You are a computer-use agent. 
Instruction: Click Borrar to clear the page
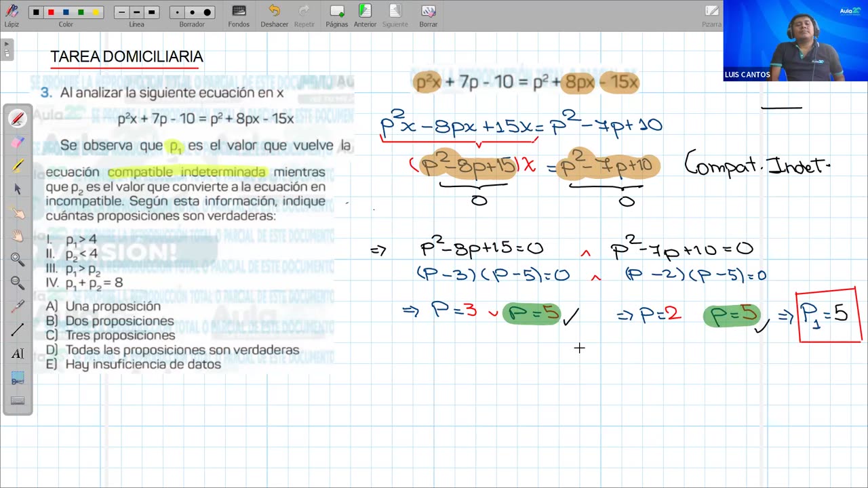(x=428, y=15)
